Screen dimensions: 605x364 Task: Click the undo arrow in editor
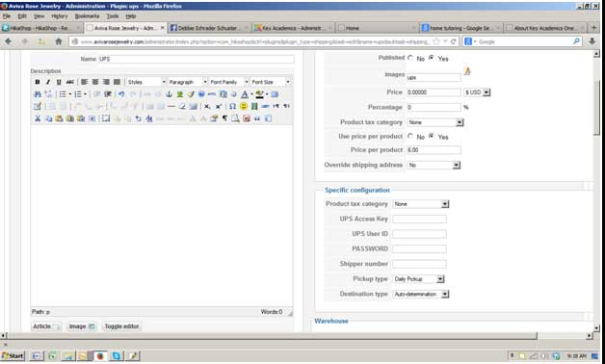[121, 94]
